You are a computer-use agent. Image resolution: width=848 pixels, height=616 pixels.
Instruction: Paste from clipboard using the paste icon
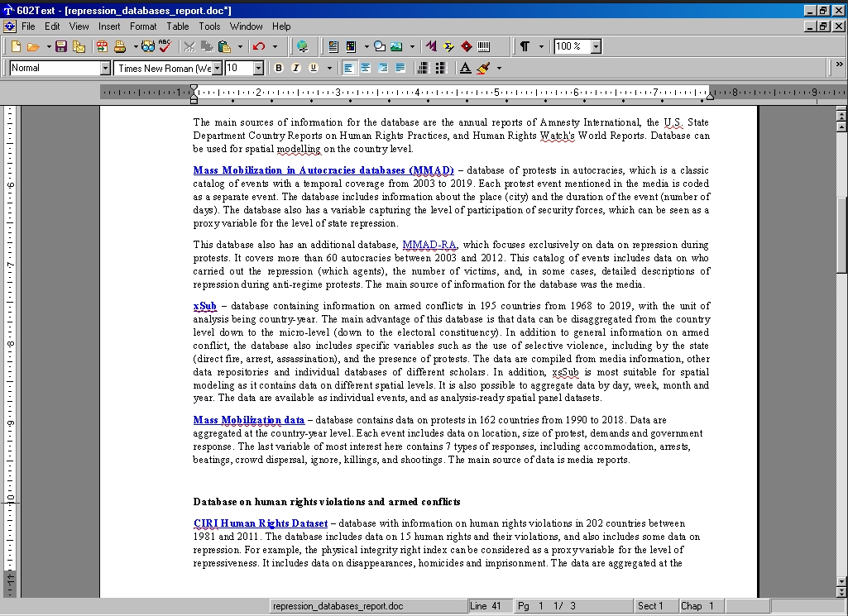coord(224,46)
